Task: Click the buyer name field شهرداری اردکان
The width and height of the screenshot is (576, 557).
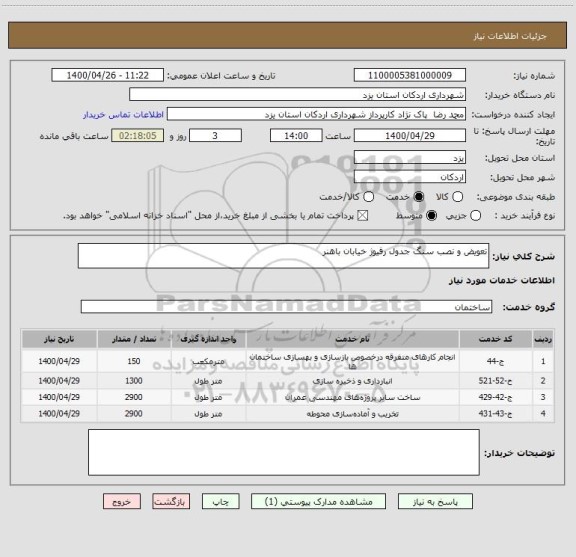Action: (297, 95)
